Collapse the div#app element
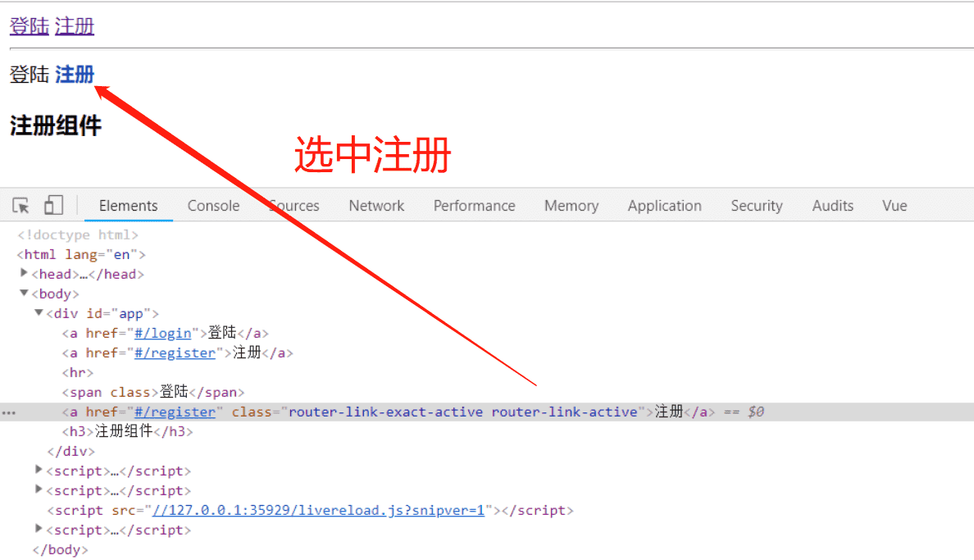This screenshot has height=560, width=974. [39, 312]
